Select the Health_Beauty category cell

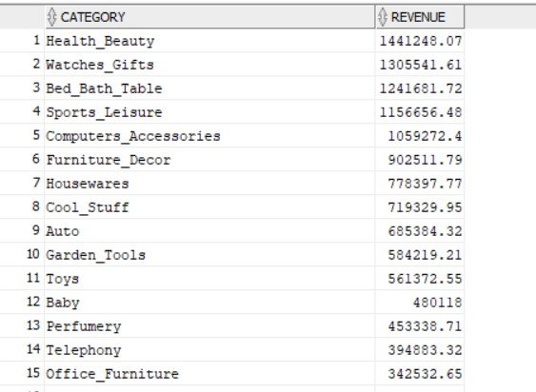point(209,41)
